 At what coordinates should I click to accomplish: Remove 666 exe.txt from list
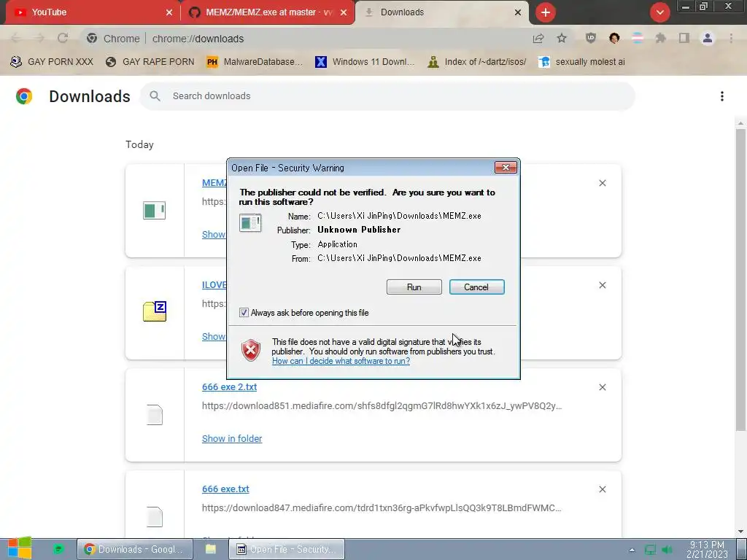coord(602,489)
